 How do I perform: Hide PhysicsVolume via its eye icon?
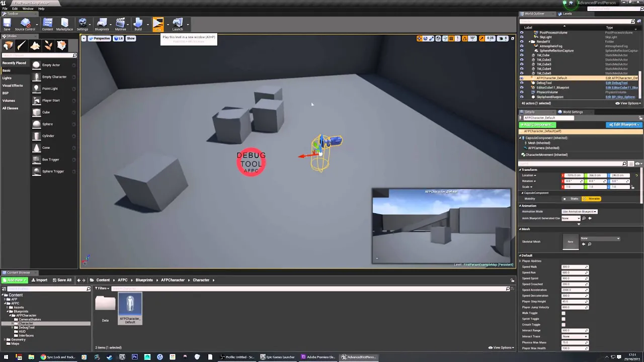tap(522, 92)
